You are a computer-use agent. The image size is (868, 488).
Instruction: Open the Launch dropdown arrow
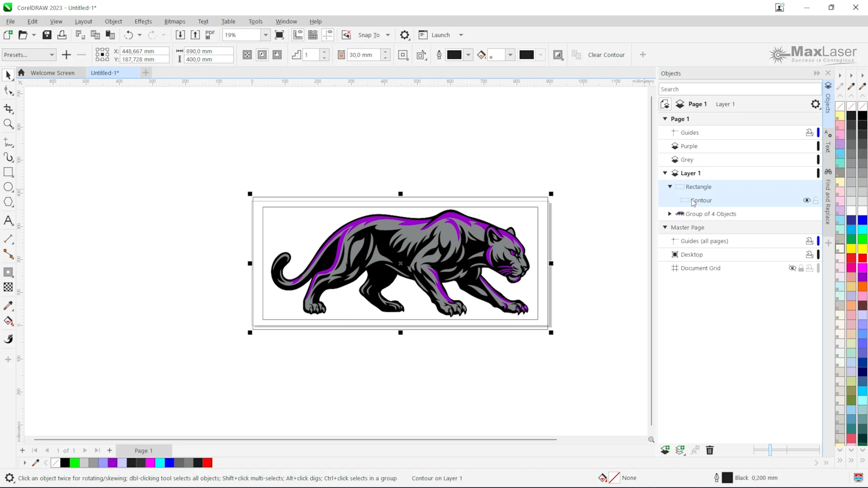461,35
